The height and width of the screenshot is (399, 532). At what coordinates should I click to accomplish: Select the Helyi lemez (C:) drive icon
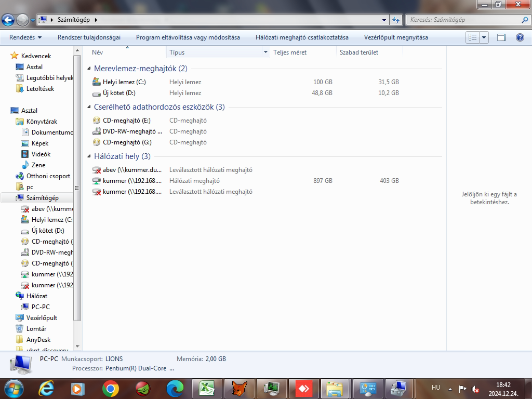pos(97,82)
